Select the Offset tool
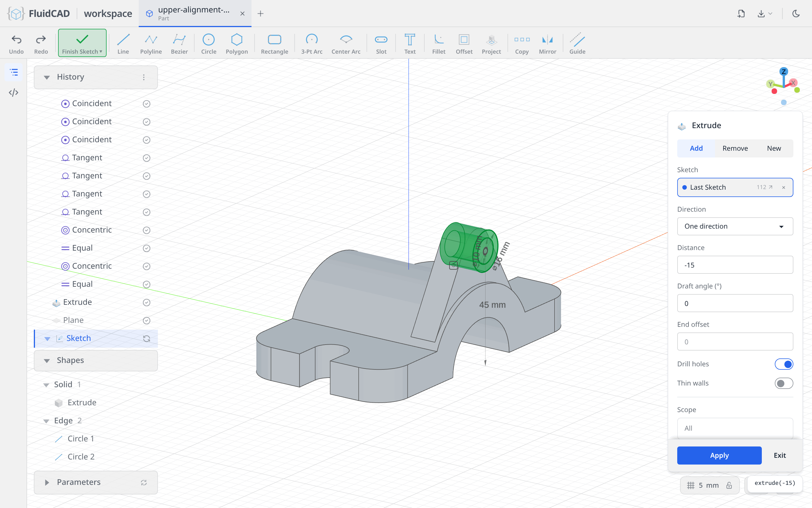The width and height of the screenshot is (812, 508). coord(464,44)
